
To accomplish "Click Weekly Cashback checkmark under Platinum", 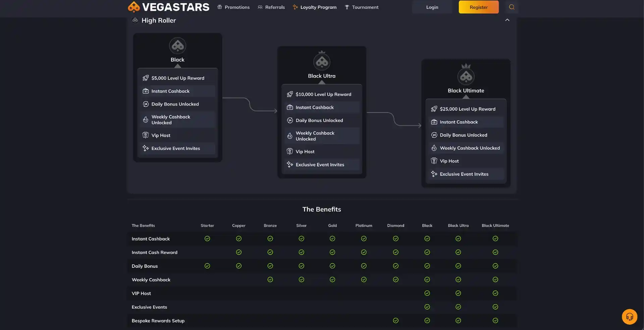I will (364, 280).
